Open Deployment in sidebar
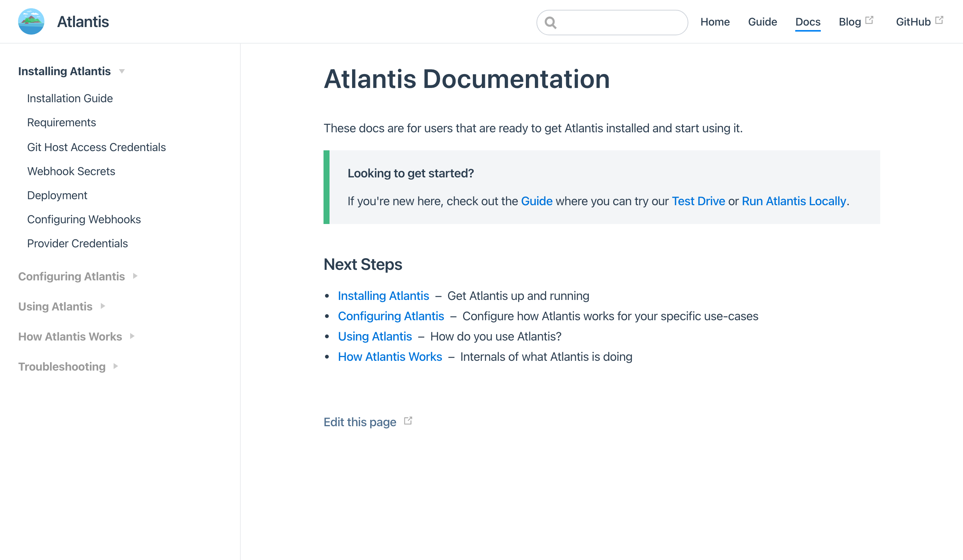Screen dimensions: 963x560 57,195
